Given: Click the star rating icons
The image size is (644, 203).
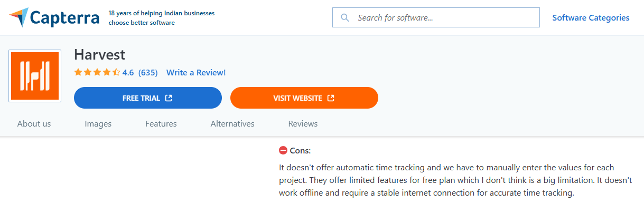Looking at the screenshot, I should click(97, 73).
